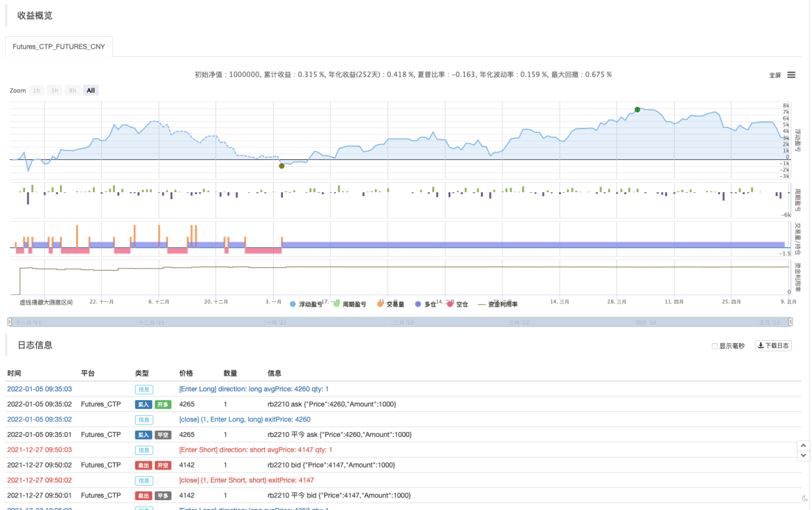The image size is (812, 510).
Task: Click the left handle of the range navigator
Action: coord(9,322)
